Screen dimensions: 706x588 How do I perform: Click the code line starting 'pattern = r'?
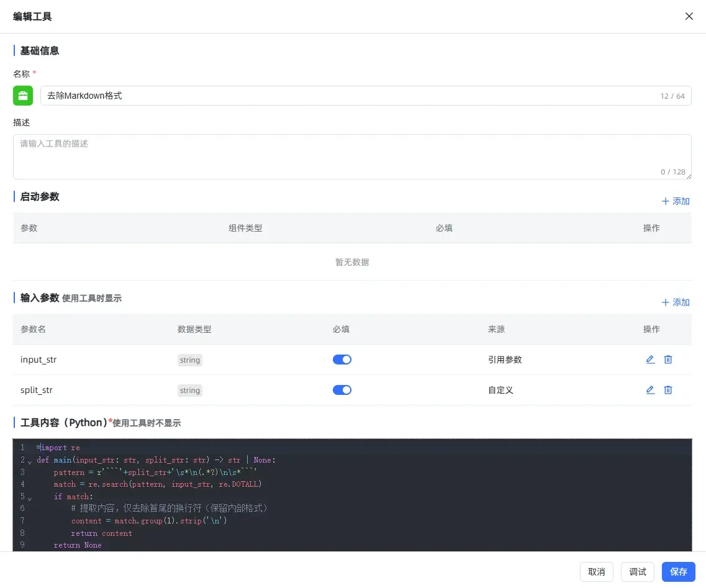click(x=155, y=473)
